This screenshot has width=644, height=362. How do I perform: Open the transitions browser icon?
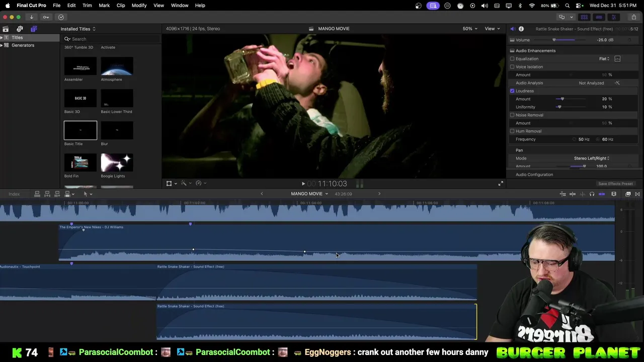point(637,194)
